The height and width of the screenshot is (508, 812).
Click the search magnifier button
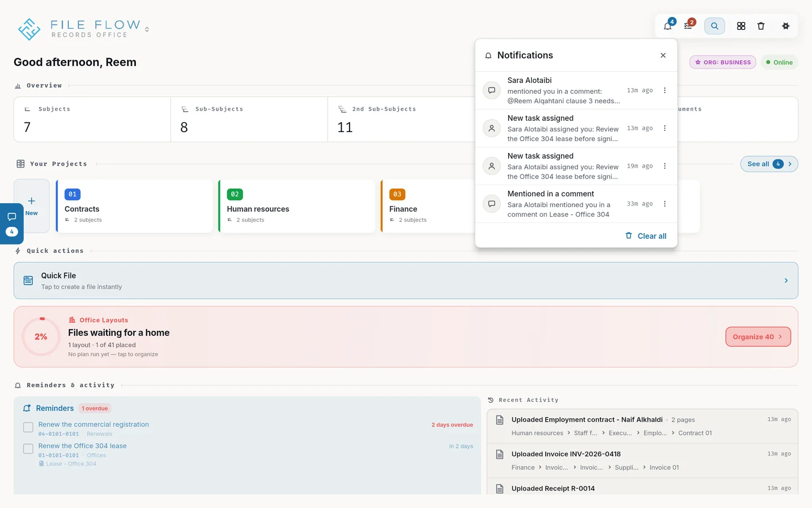click(x=714, y=26)
